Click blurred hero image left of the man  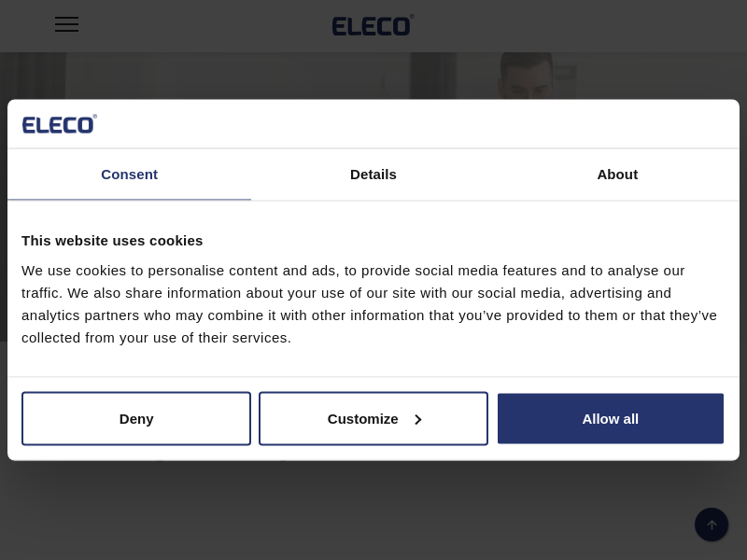233,77
